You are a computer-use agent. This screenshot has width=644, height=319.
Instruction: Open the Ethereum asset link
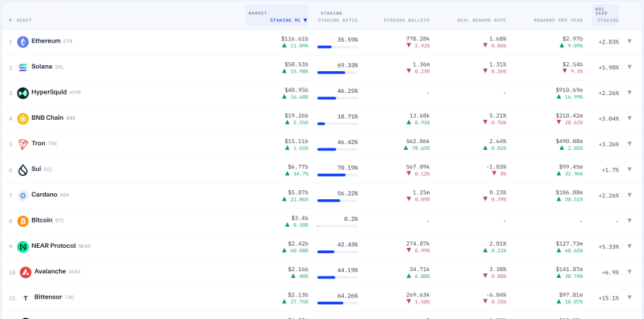click(46, 41)
